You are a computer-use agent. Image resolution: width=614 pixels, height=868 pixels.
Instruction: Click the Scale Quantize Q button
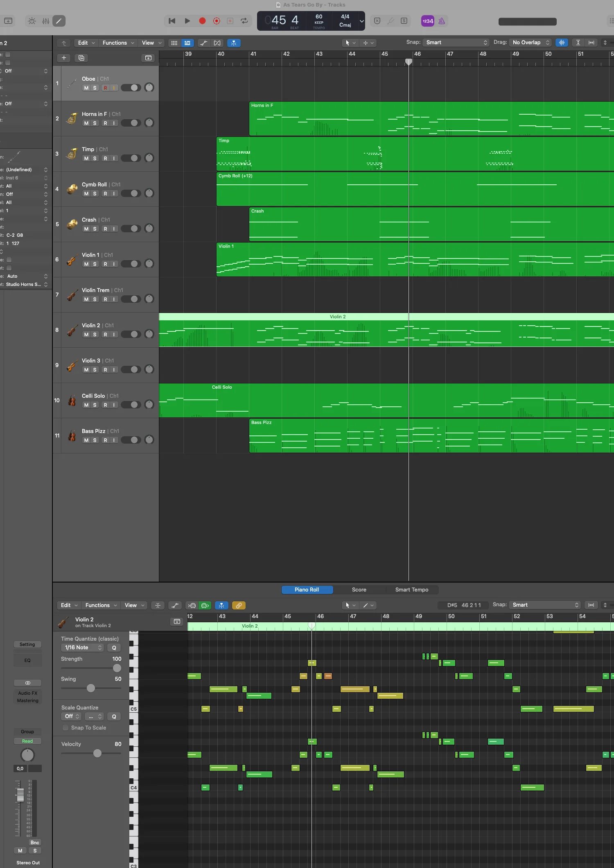click(114, 716)
